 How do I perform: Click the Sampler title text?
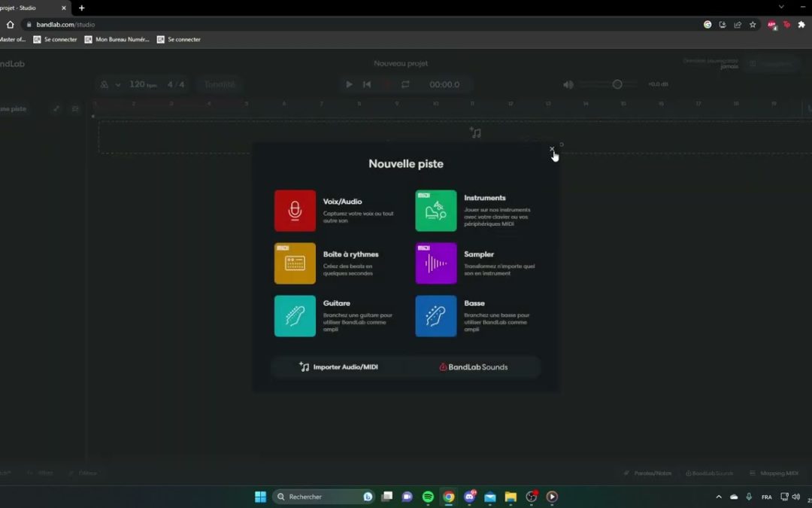pyautogui.click(x=478, y=254)
